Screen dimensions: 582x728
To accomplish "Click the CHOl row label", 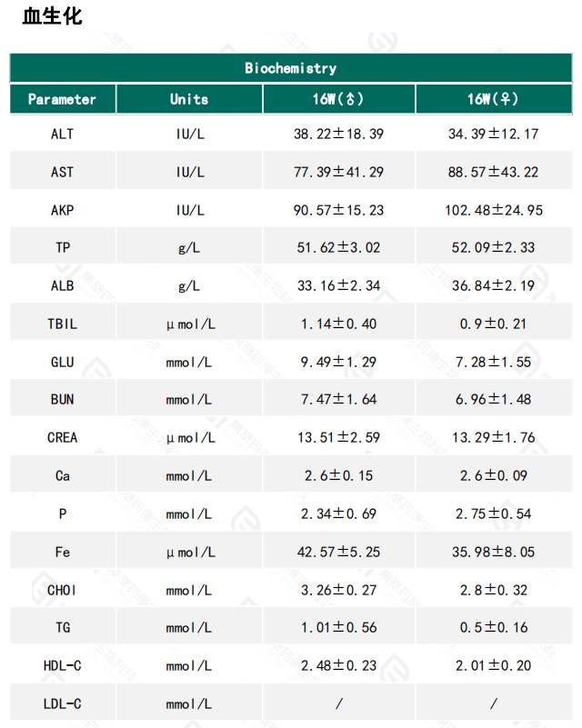I will tap(63, 590).
